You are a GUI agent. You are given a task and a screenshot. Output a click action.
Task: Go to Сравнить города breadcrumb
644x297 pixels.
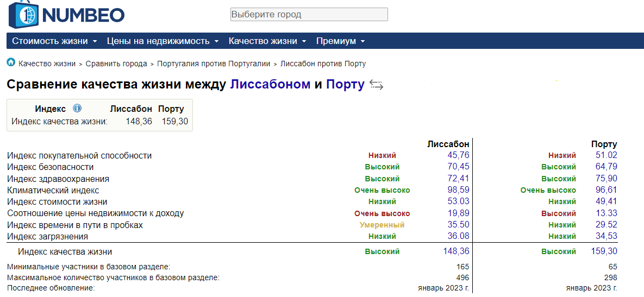coord(116,64)
